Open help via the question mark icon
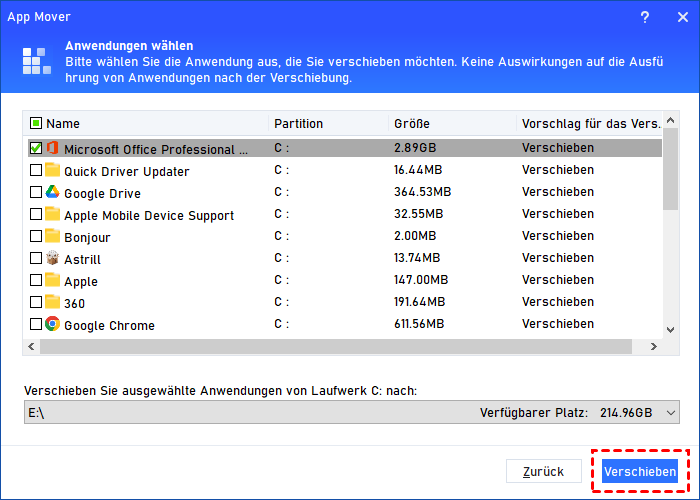The height and width of the screenshot is (500, 700). click(x=645, y=17)
